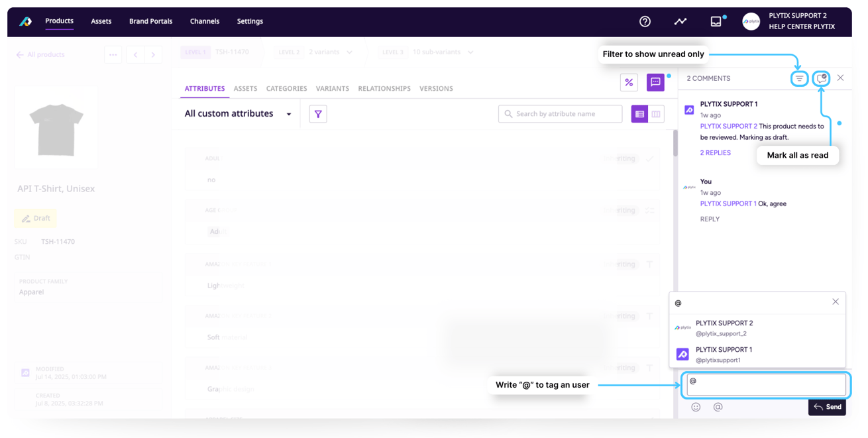Open the attribute filter funnel icon
Viewport: 868px width, 438px height.
point(318,114)
